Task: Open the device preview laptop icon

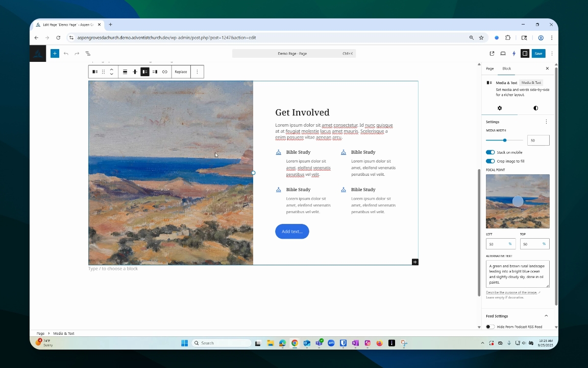Action: pyautogui.click(x=503, y=53)
